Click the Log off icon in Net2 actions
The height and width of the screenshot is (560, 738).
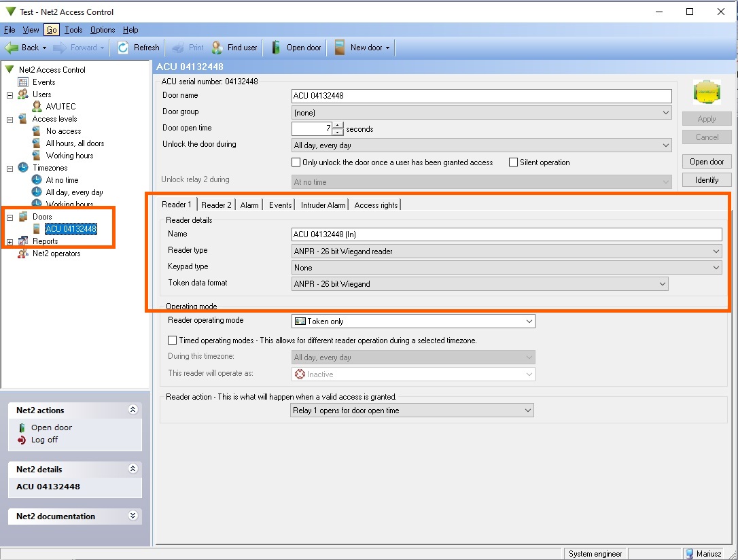pos(22,440)
